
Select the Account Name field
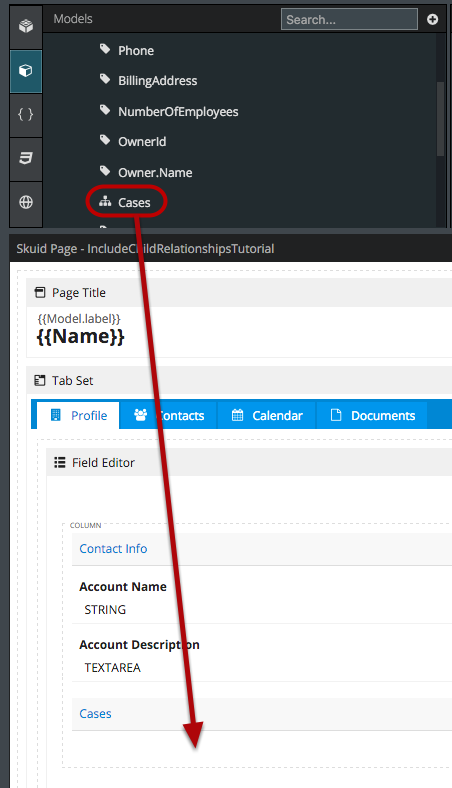pos(123,586)
